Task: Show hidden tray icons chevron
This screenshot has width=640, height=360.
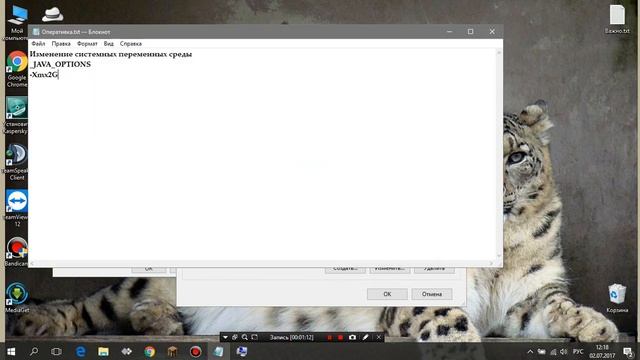Action: click(x=530, y=351)
